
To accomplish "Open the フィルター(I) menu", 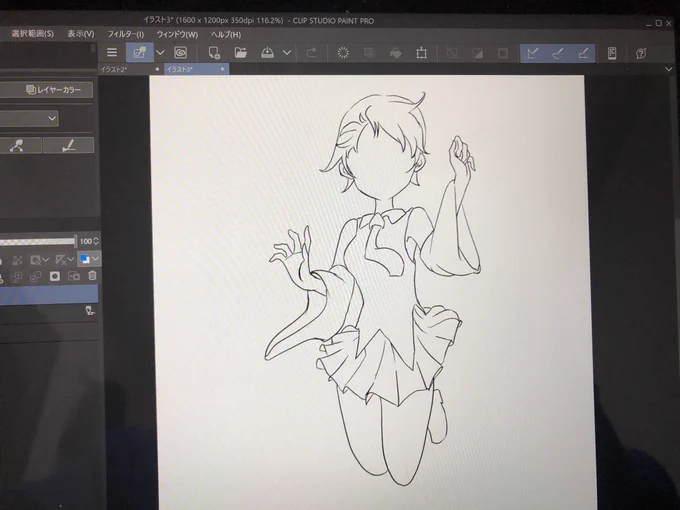I will (x=125, y=34).
